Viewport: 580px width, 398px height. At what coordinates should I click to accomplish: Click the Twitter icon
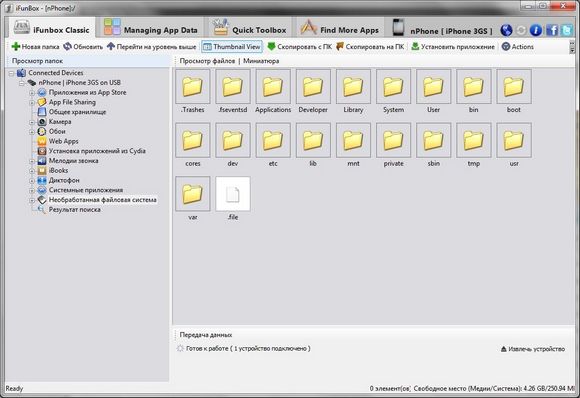[x=567, y=30]
